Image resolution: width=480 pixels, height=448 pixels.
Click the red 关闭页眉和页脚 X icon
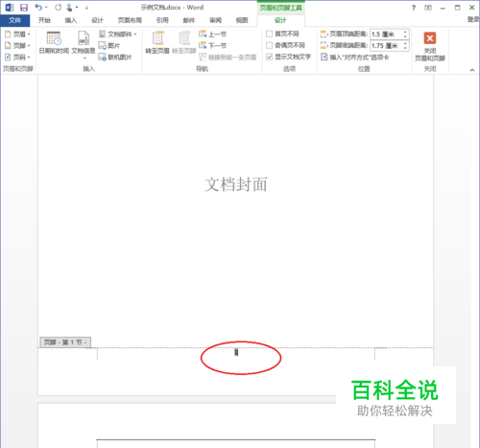(430, 38)
